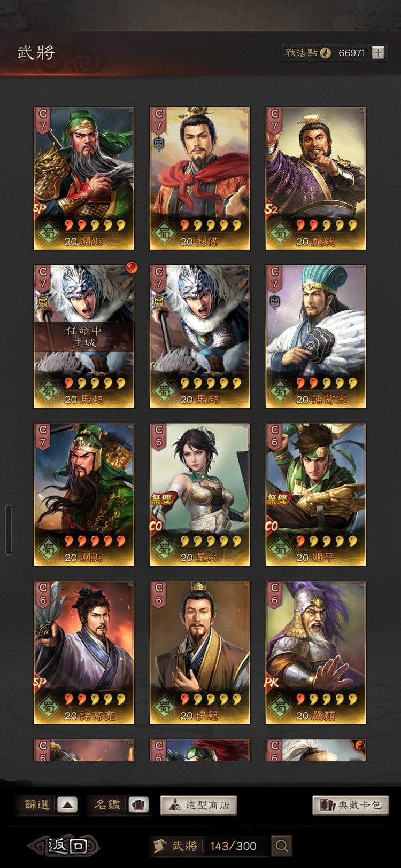
Task: Open the magnifier search icon
Action: 282,846
